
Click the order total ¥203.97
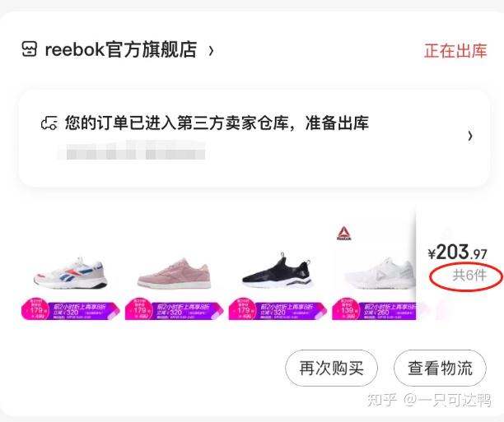pyautogui.click(x=457, y=253)
